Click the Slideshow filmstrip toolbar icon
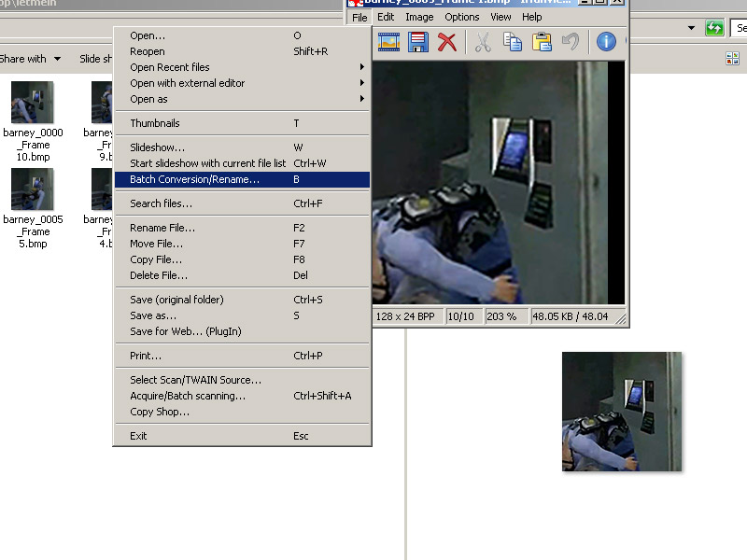The image size is (747, 560). pos(388,42)
